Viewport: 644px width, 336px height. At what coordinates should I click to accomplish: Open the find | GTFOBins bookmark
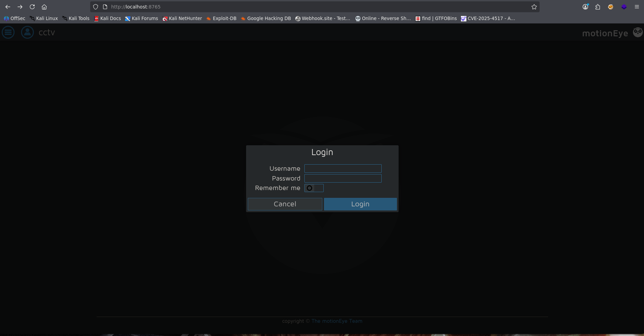(x=436, y=18)
